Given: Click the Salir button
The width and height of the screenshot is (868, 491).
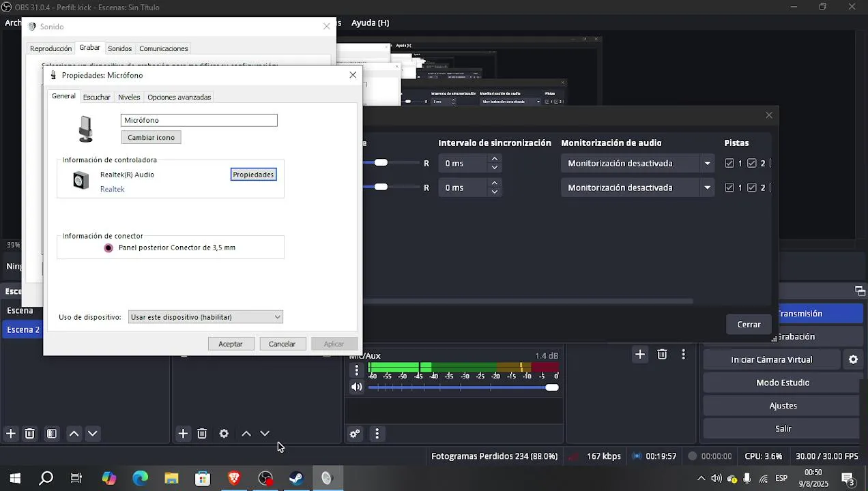Looking at the screenshot, I should click(x=783, y=429).
